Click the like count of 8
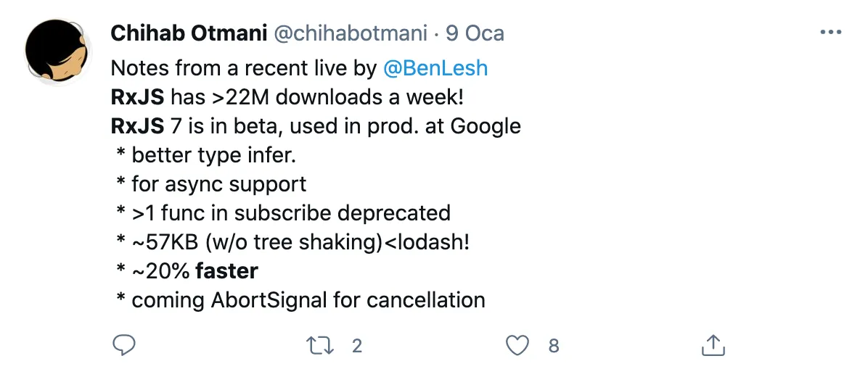This screenshot has width=868, height=377. tap(554, 346)
